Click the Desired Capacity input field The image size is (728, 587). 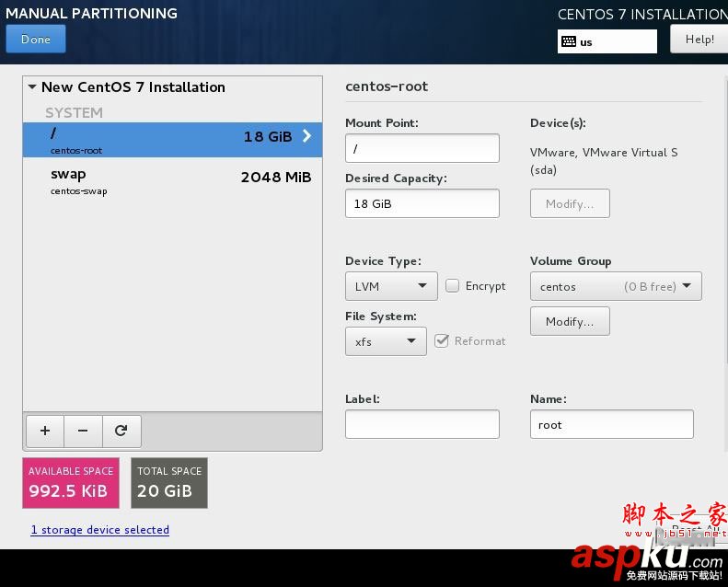tap(422, 203)
